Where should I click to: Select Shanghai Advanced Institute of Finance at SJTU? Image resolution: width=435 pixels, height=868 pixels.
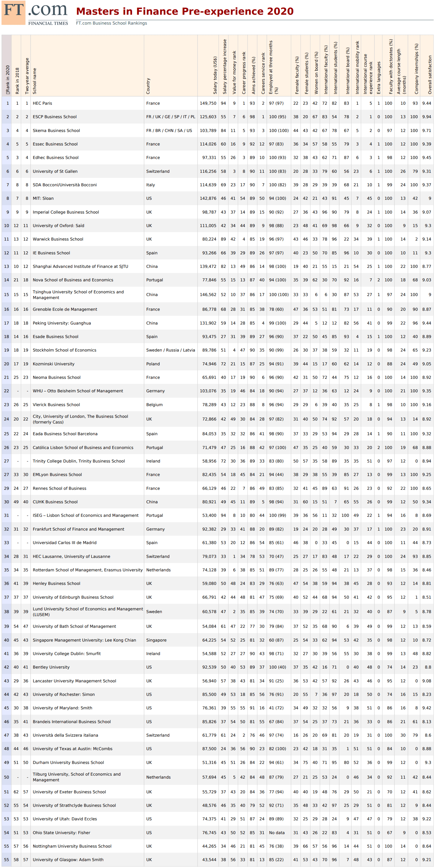pos(80,266)
